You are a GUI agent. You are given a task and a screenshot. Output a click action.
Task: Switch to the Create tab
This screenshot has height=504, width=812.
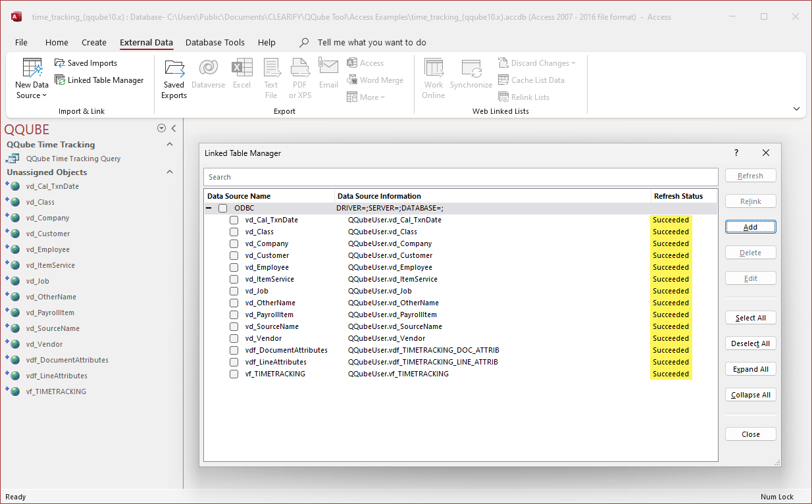click(94, 42)
